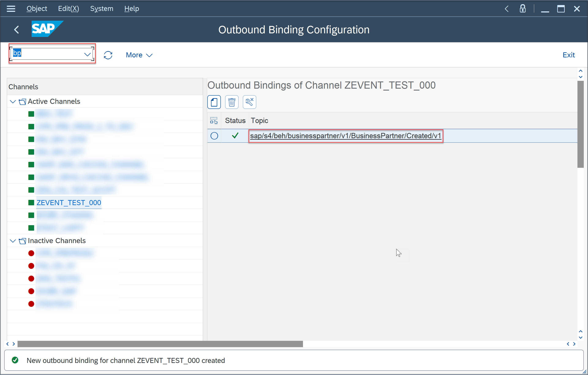Click the lock session icon in title bar
This screenshot has height=375, width=588.
pyautogui.click(x=523, y=9)
